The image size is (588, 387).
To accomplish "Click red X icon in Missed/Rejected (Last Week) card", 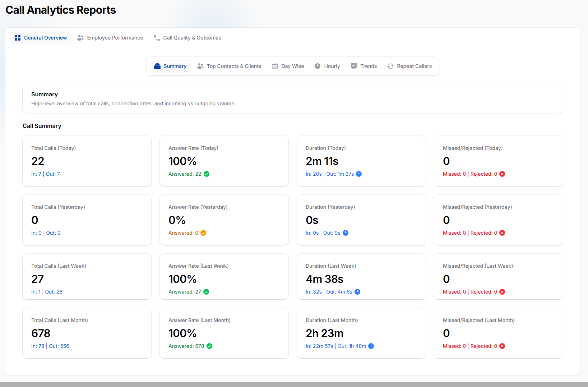I will (x=502, y=292).
